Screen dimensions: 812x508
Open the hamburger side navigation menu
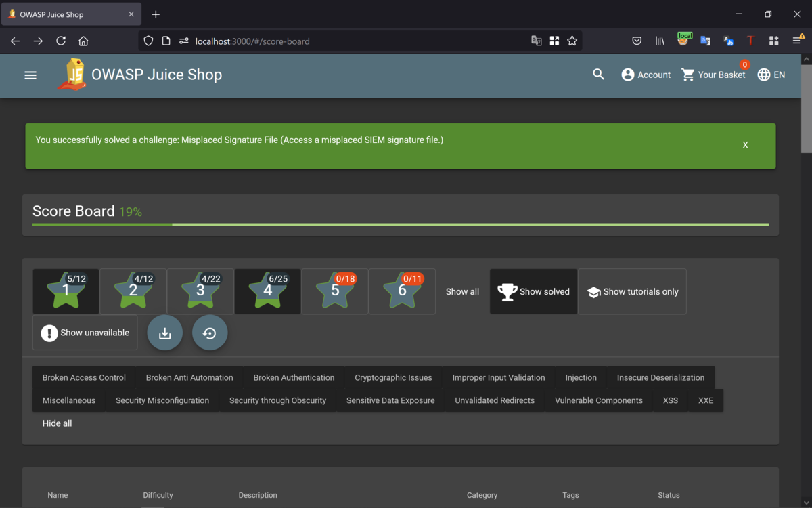click(x=30, y=75)
